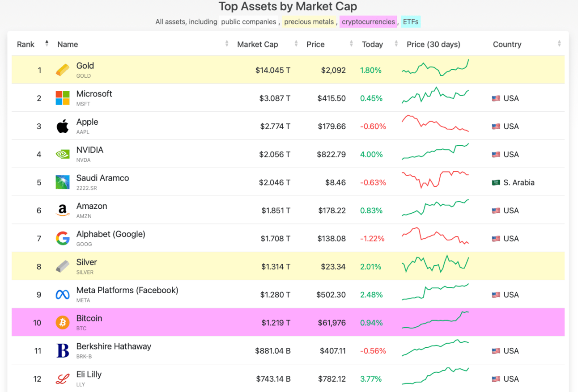
Task: Filter by ETFs tag
Action: [410, 21]
